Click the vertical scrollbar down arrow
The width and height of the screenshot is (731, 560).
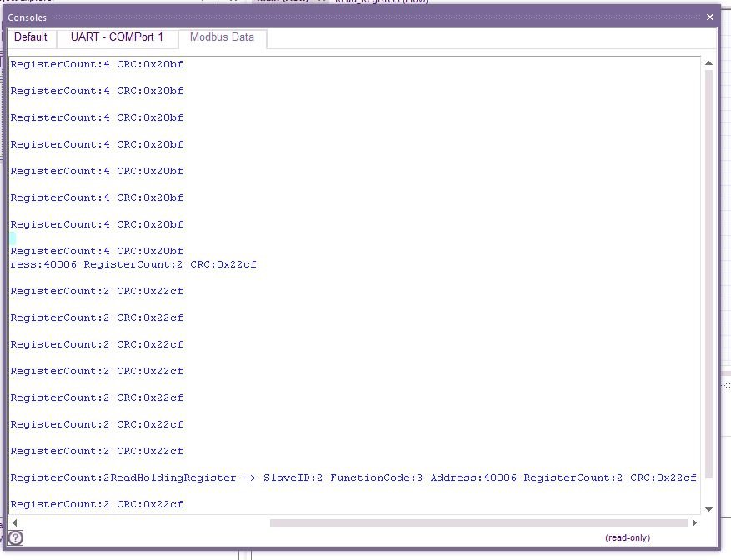pyautogui.click(x=708, y=509)
